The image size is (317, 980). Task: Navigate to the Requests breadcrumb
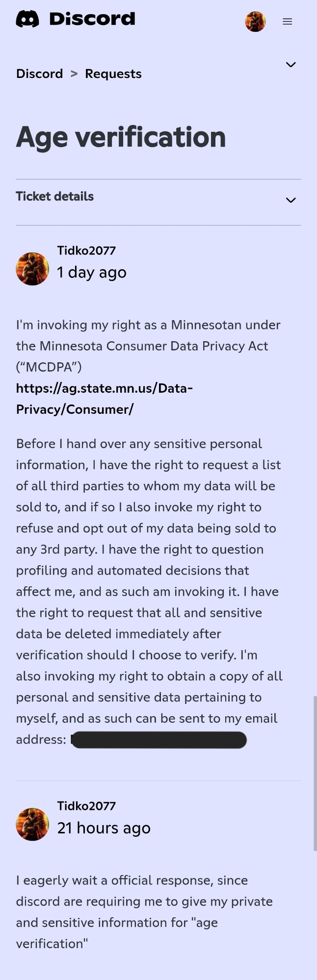click(113, 74)
